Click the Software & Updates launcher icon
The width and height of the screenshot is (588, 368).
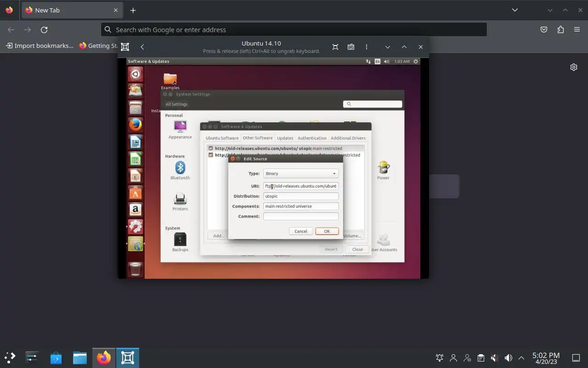pos(135,244)
